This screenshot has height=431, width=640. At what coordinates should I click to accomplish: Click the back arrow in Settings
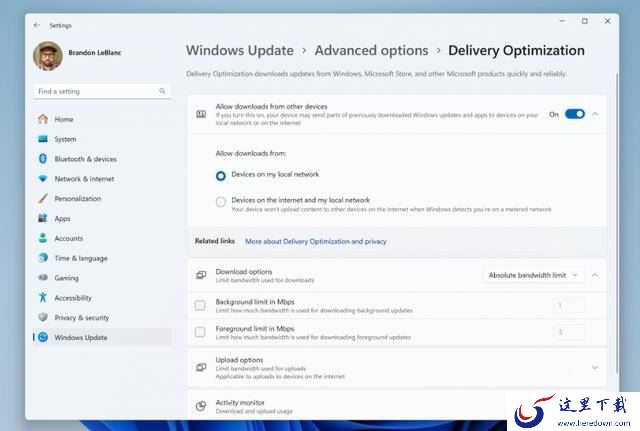pos(37,25)
